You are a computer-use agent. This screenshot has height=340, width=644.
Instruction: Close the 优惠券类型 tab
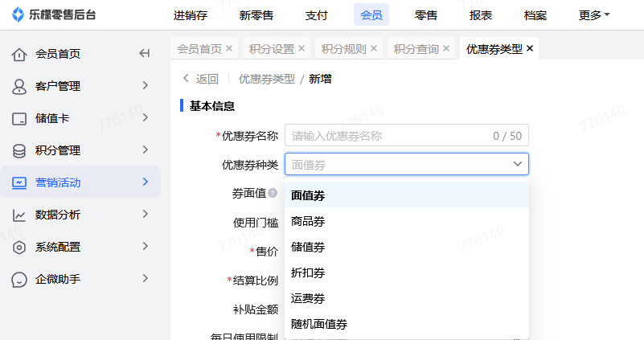[530, 48]
